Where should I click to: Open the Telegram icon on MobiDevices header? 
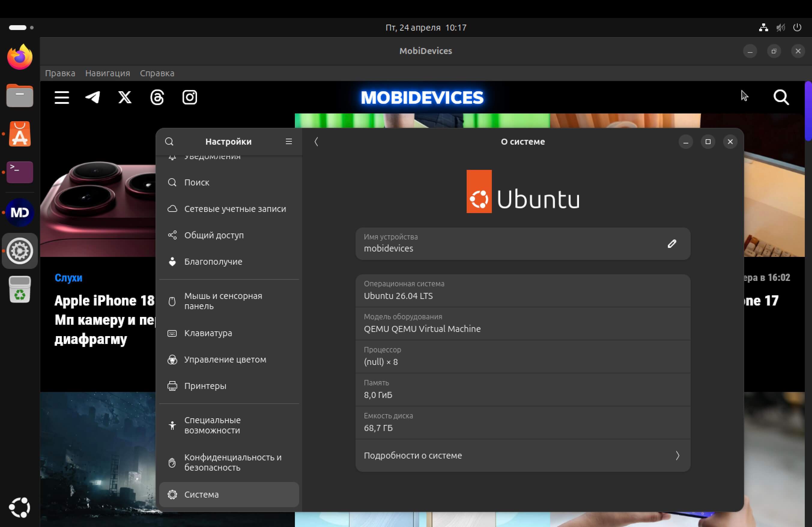coord(92,98)
